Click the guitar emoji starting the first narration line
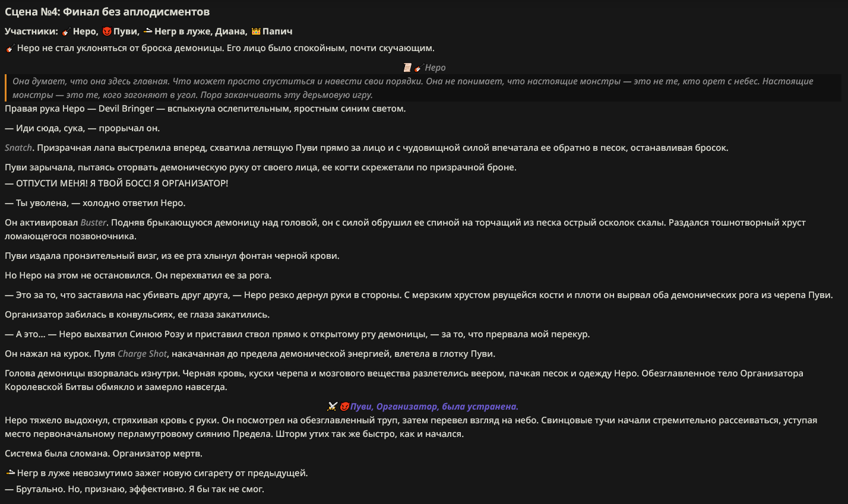Image resolution: width=848 pixels, height=504 pixels. [10, 48]
